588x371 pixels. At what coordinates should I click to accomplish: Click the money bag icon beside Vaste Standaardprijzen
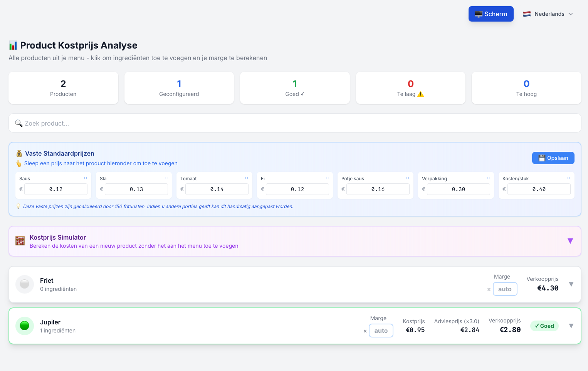[19, 153]
